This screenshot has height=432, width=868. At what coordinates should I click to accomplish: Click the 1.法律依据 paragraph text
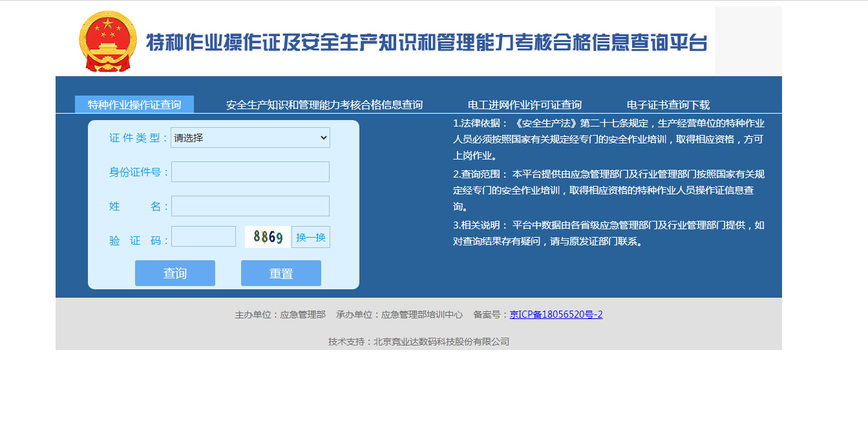pyautogui.click(x=608, y=139)
